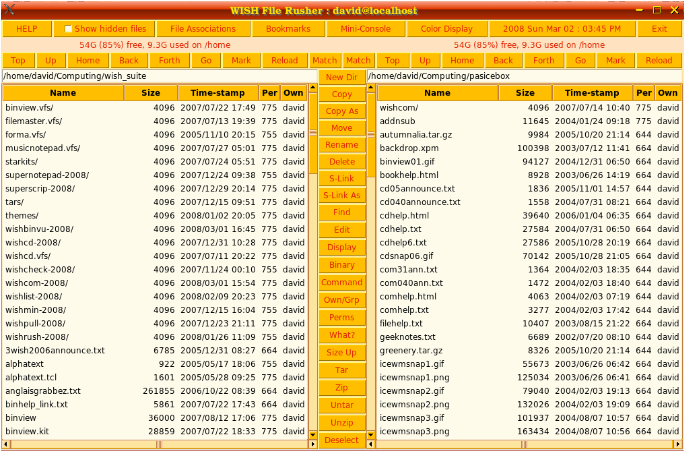Click the Binary button
The width and height of the screenshot is (684, 451).
342,265
